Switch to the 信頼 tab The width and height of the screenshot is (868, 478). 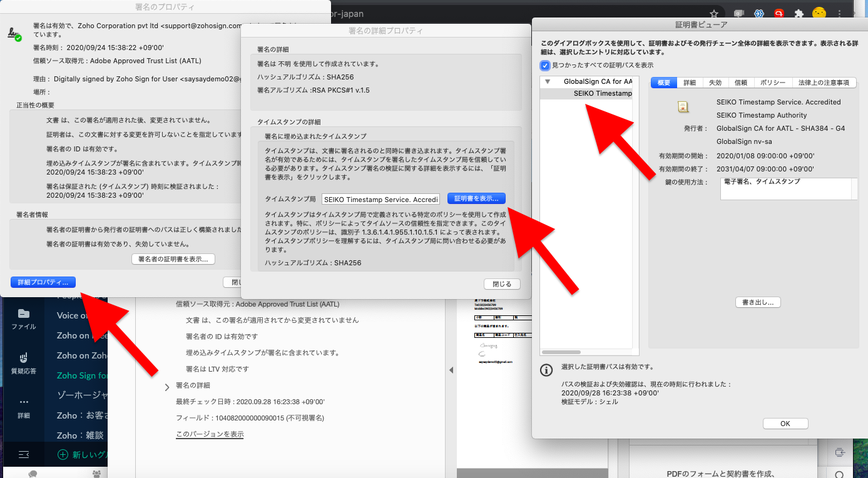pyautogui.click(x=741, y=83)
